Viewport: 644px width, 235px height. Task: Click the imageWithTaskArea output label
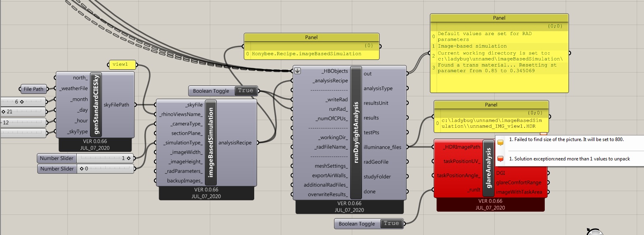(519, 192)
